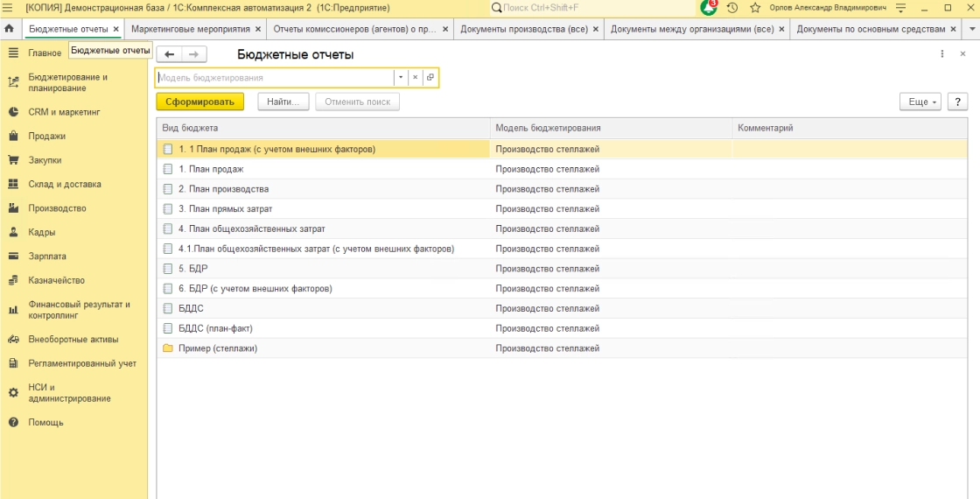Viewport: 980px width, 499px height.
Task: Click the Бюджетирование и планирование section icon
Action: (13, 82)
